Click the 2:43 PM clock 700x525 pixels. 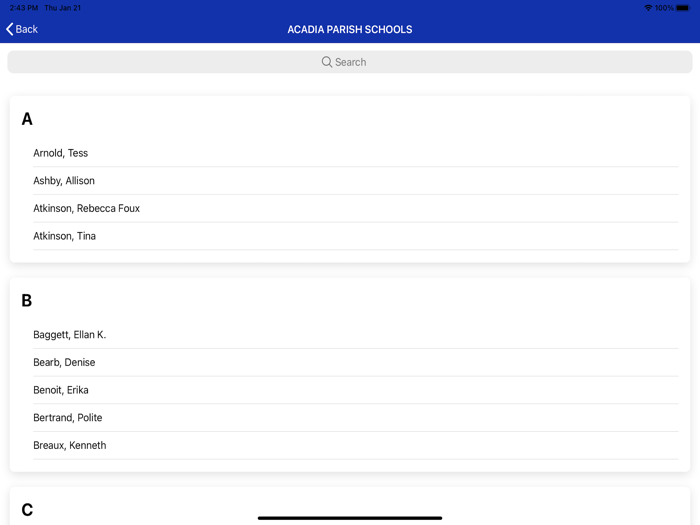[24, 8]
